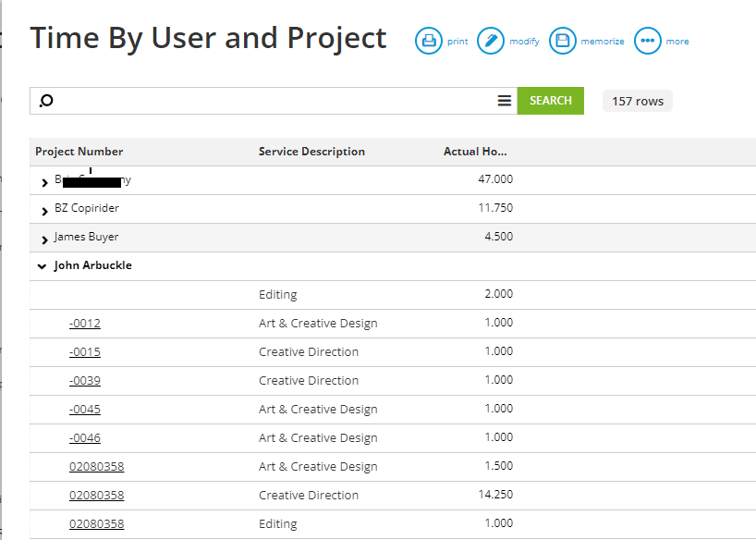Screen dimensions: 756x540
Task: Open project link -0015
Action: tap(85, 351)
